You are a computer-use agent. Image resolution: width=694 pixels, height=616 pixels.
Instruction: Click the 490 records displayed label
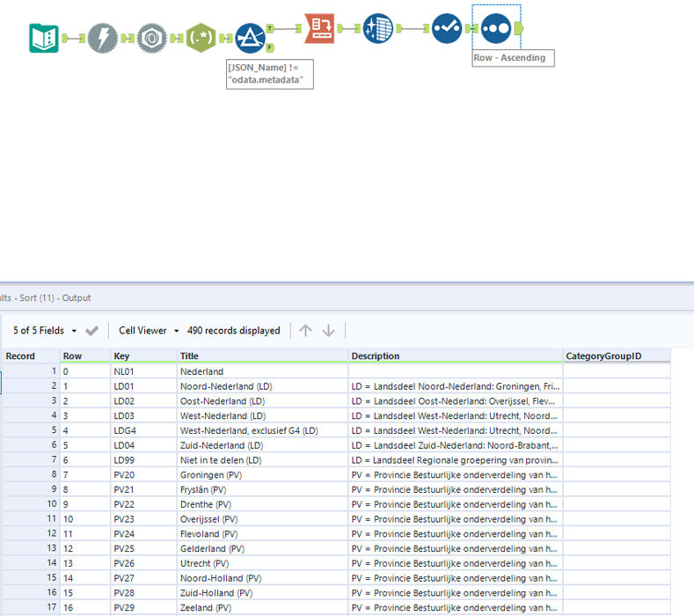[234, 330]
